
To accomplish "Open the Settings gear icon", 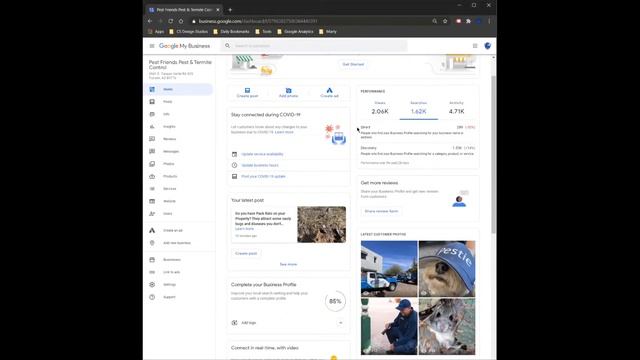I will (x=152, y=284).
